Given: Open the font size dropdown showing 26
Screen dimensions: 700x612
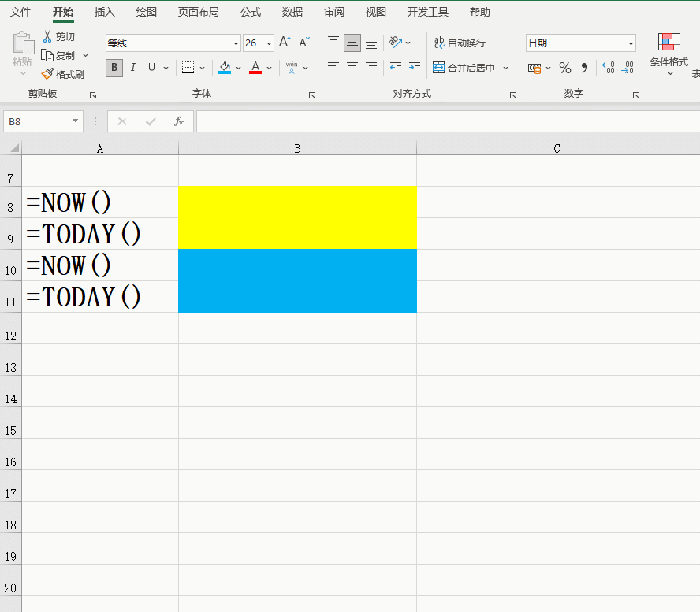Looking at the screenshot, I should [x=269, y=43].
